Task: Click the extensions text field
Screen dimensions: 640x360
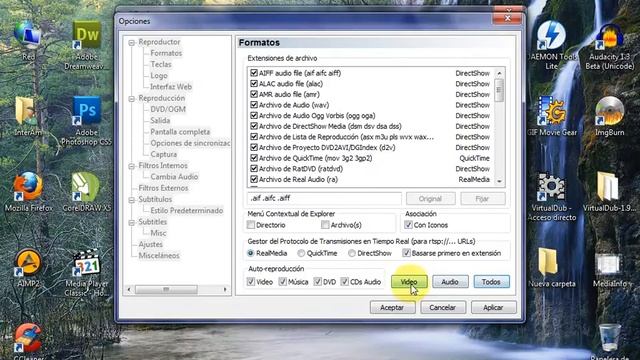Action: point(324,198)
